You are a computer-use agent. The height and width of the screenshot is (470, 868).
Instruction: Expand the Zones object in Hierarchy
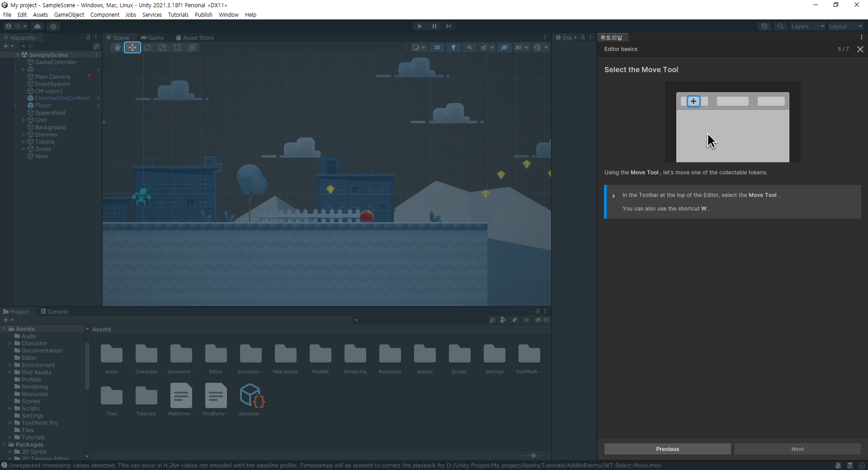point(24,149)
